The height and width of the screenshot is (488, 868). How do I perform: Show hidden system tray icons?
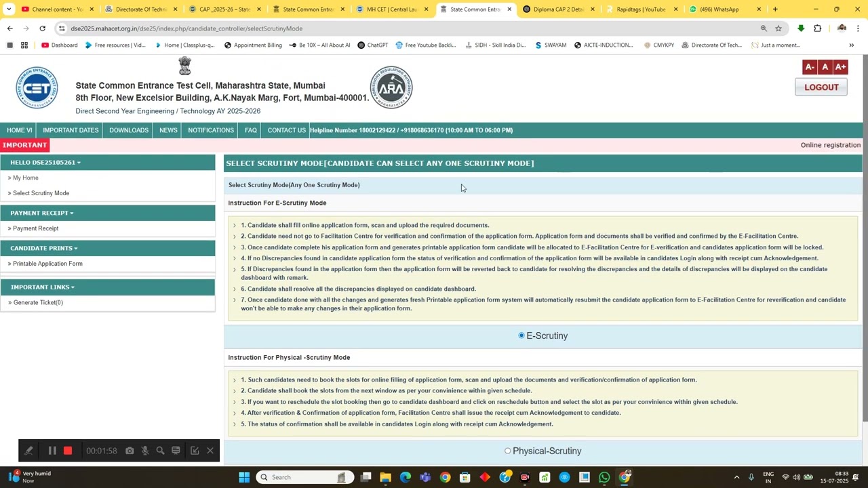736,477
